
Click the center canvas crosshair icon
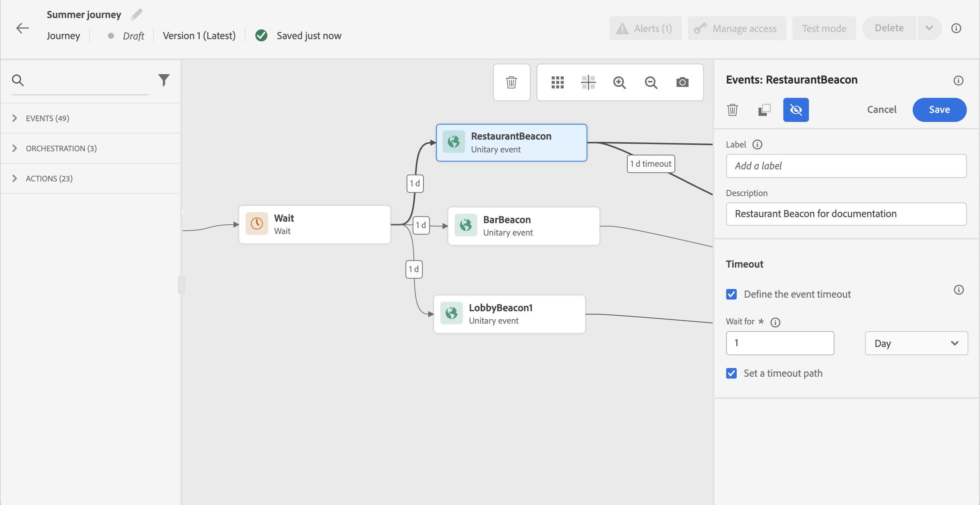pos(588,82)
